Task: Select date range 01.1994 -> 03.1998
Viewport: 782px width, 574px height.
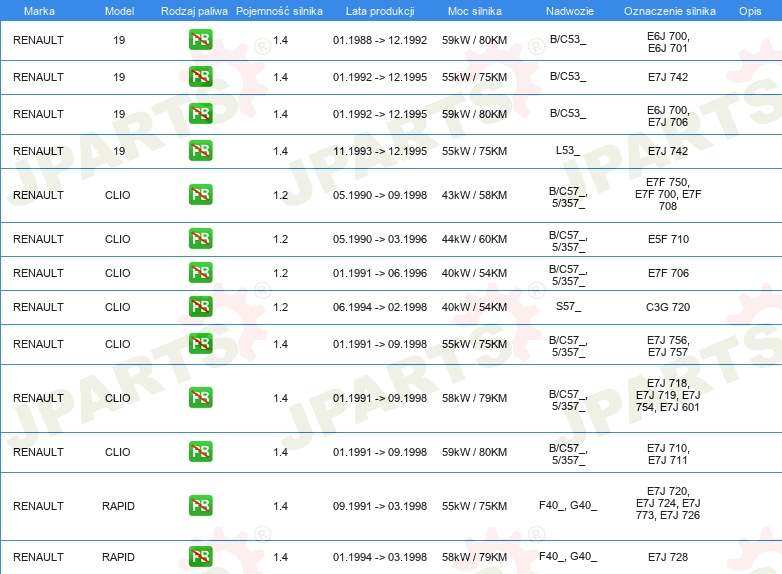Action: [x=380, y=557]
